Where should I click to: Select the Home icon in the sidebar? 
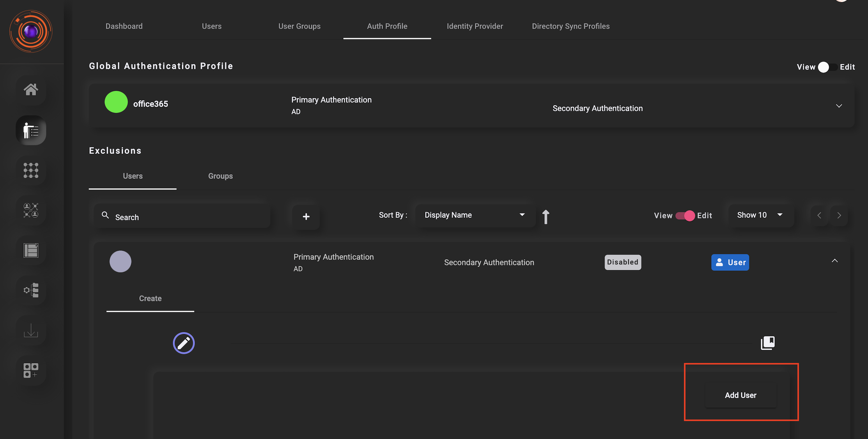[x=31, y=90]
